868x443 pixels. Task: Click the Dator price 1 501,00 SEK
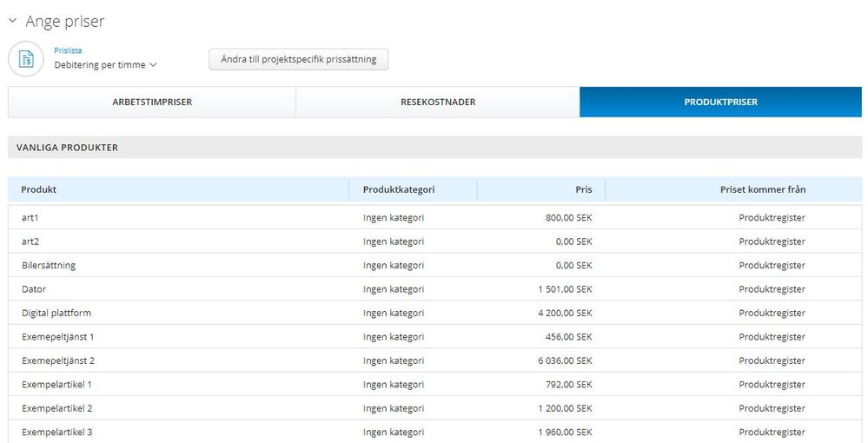[565, 289]
